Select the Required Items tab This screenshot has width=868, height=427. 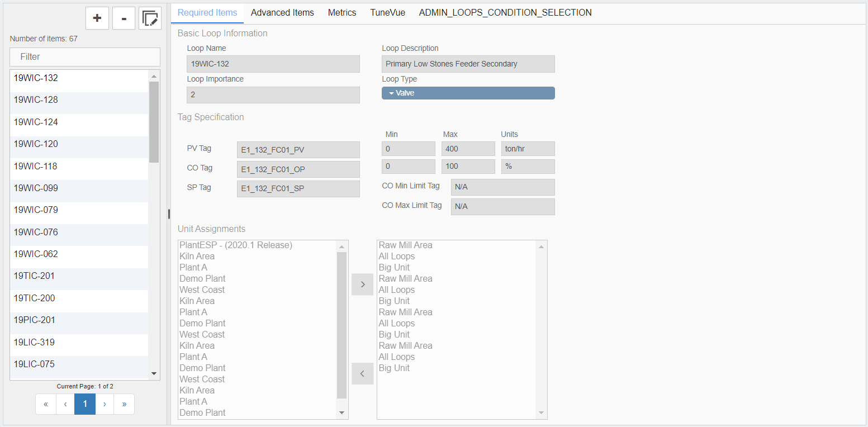207,12
